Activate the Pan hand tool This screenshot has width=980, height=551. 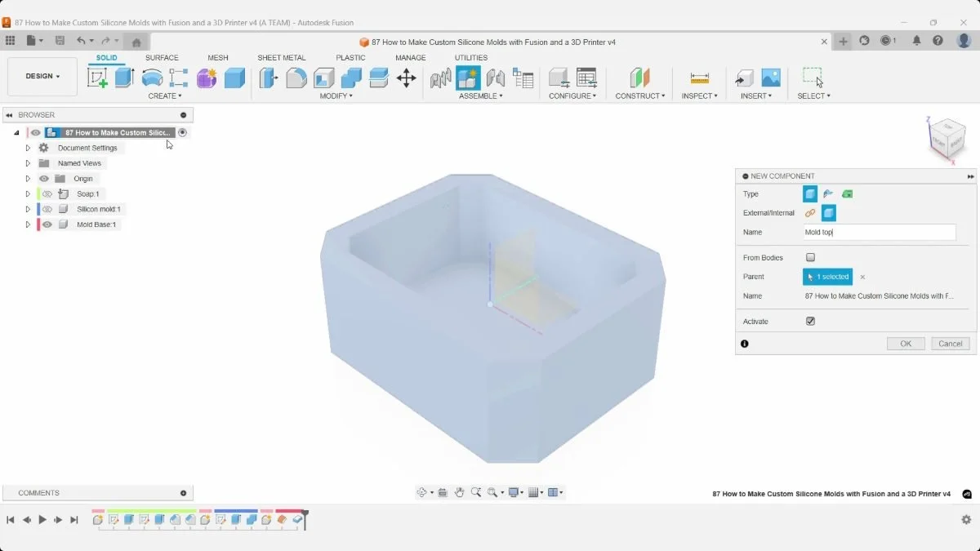[460, 492]
